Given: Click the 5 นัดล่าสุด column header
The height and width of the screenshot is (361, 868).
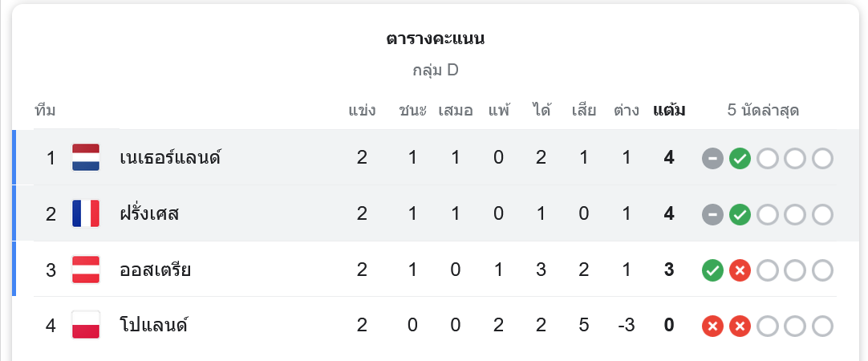Looking at the screenshot, I should [763, 111].
